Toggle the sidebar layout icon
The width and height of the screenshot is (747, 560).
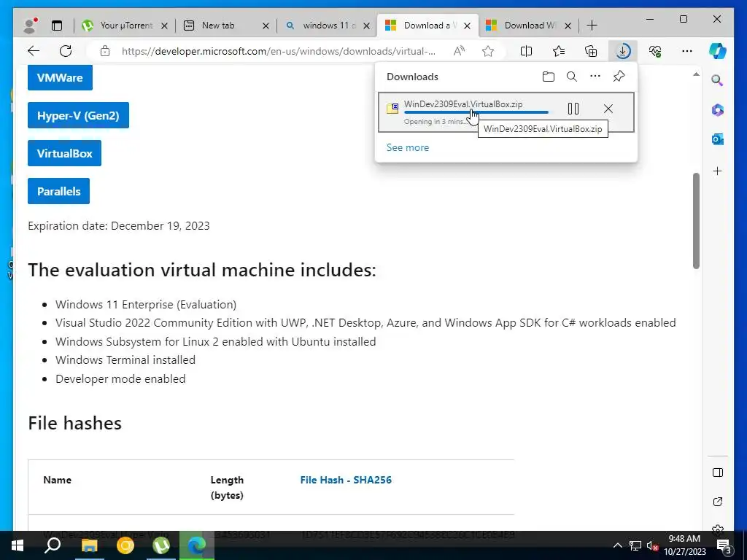coord(718,472)
